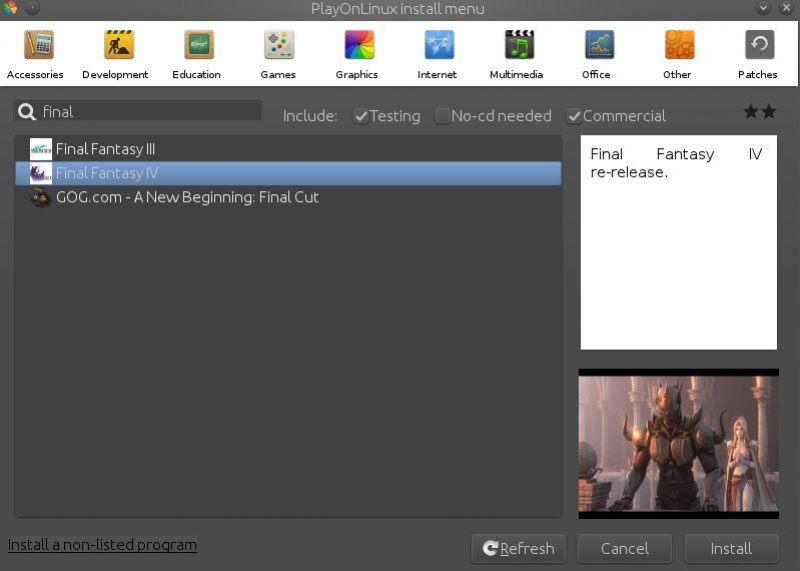This screenshot has width=800, height=571.
Task: Select Final Fantasy III entry
Action: point(288,150)
